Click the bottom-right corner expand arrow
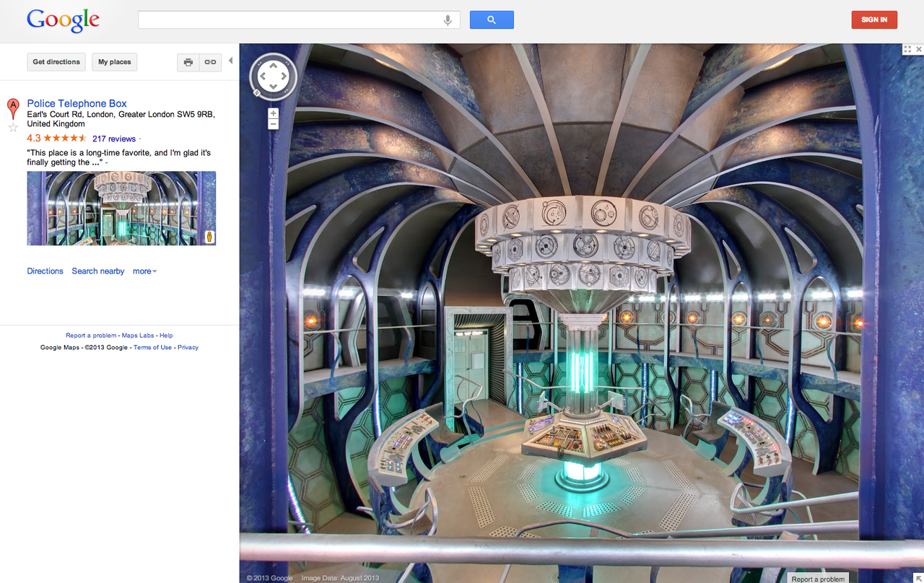 click(918, 577)
